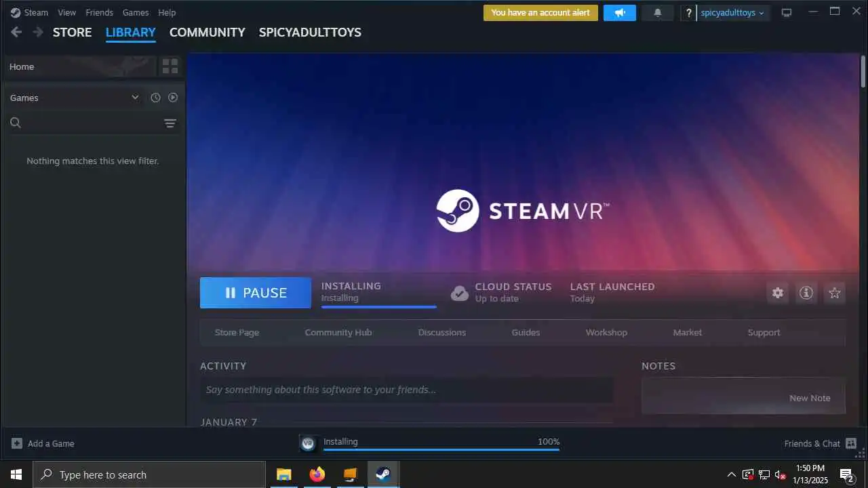Image resolution: width=868 pixels, height=488 pixels.
Task: Switch to the LIBRARY tab
Action: [131, 32]
